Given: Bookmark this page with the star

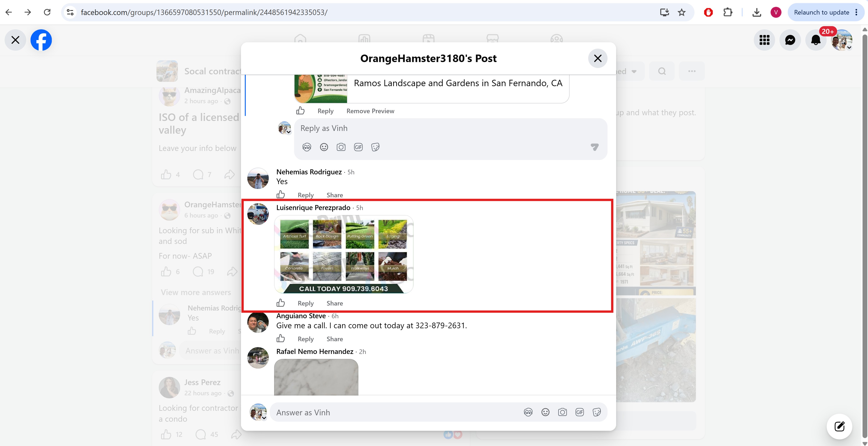Looking at the screenshot, I should (x=682, y=13).
